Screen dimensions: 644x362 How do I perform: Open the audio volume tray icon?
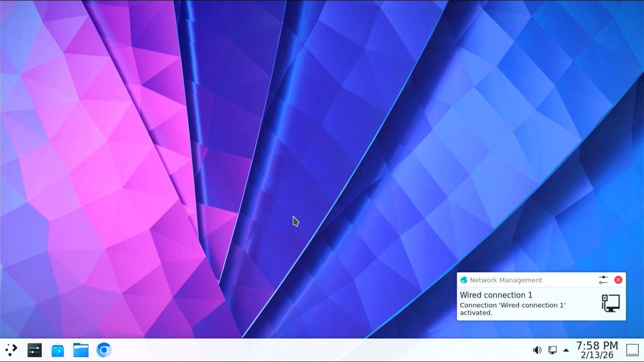[x=537, y=350]
